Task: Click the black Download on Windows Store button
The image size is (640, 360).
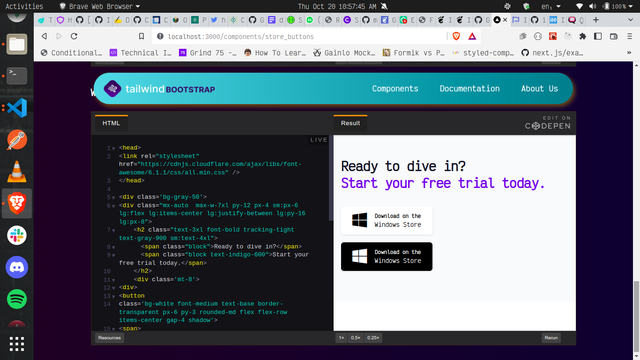Action: coord(387,256)
